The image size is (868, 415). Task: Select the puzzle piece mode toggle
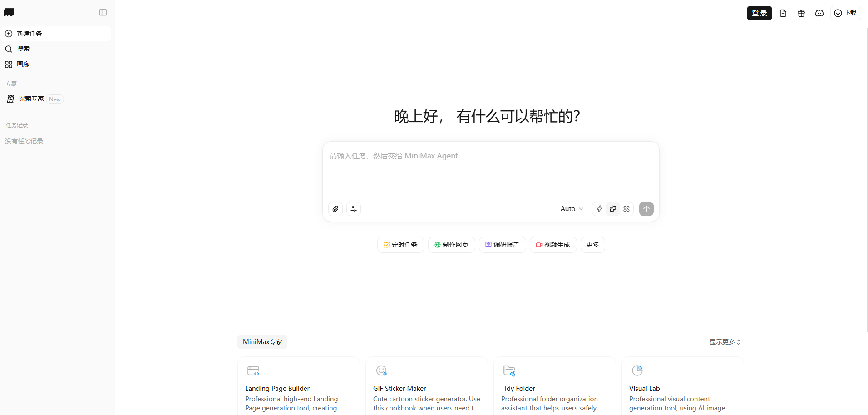[613, 209]
